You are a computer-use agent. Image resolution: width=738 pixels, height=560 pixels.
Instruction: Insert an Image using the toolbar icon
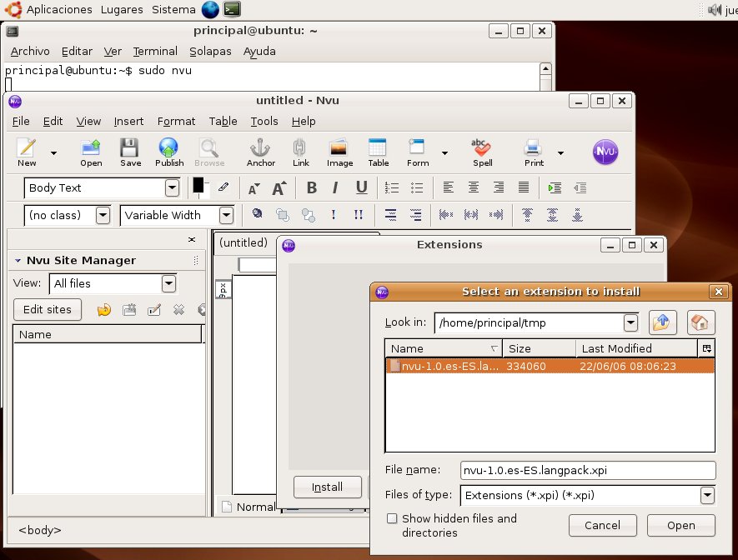tap(339, 152)
